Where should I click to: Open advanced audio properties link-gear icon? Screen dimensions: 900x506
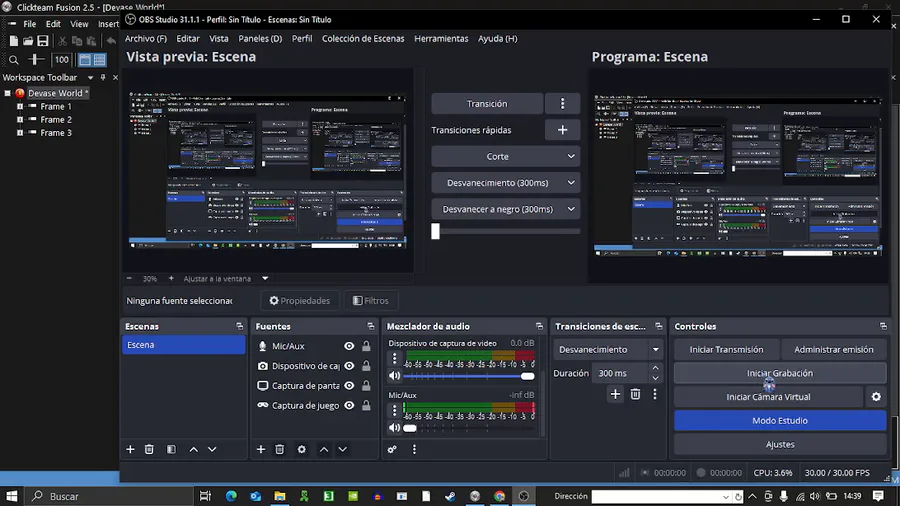(x=392, y=449)
